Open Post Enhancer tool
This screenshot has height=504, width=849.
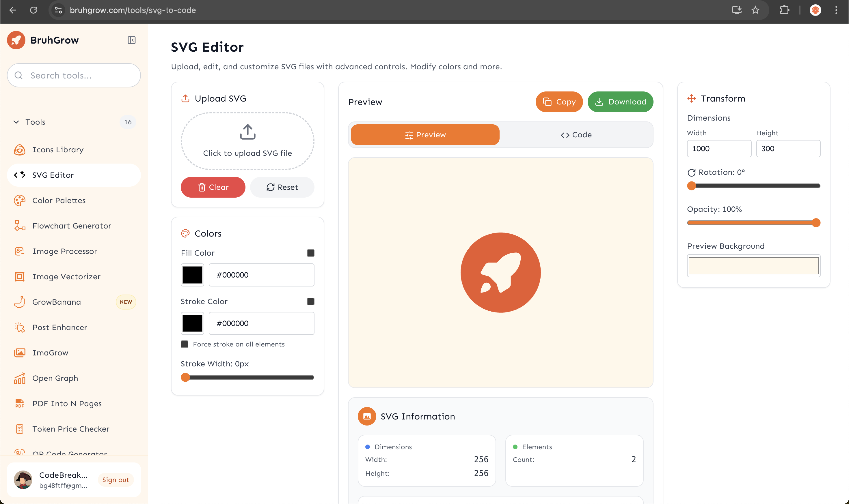pos(74,327)
